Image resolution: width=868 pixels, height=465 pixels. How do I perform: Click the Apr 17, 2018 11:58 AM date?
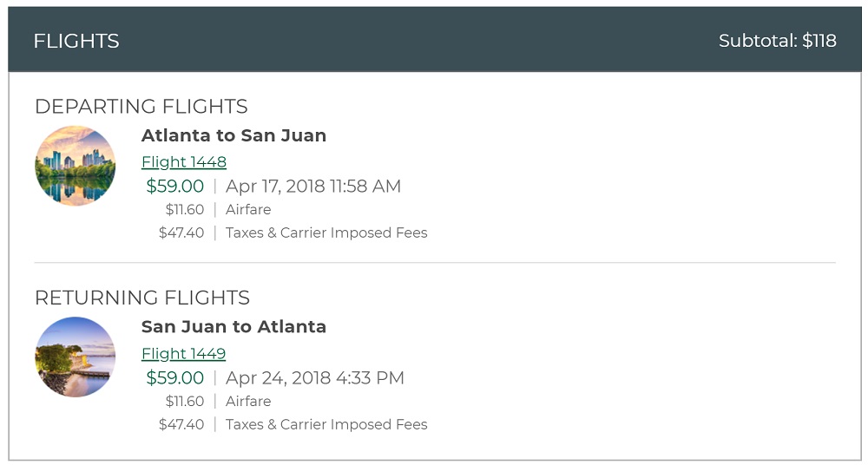(x=313, y=187)
